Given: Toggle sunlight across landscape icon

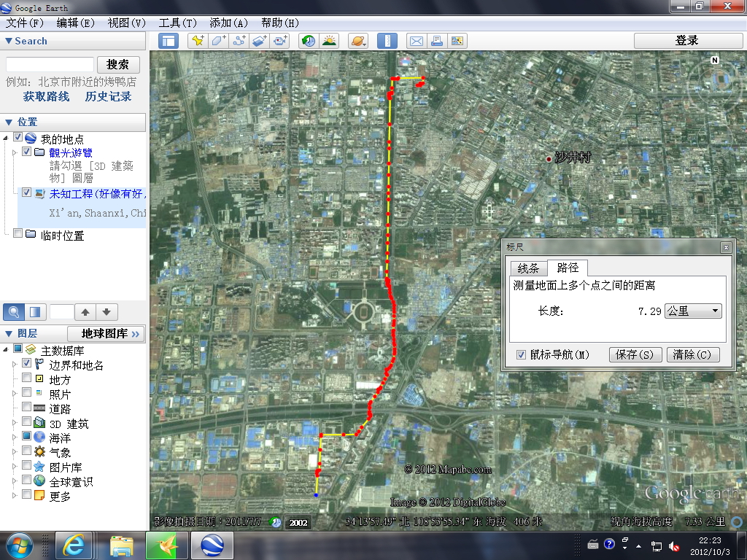Looking at the screenshot, I should [x=329, y=41].
